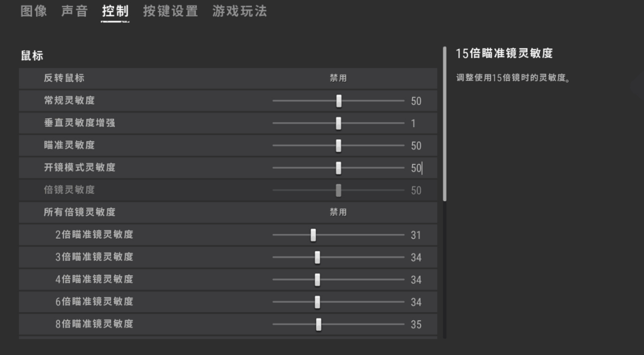Open the 游戏玩法 tab
This screenshot has width=644, height=355.
tap(239, 12)
